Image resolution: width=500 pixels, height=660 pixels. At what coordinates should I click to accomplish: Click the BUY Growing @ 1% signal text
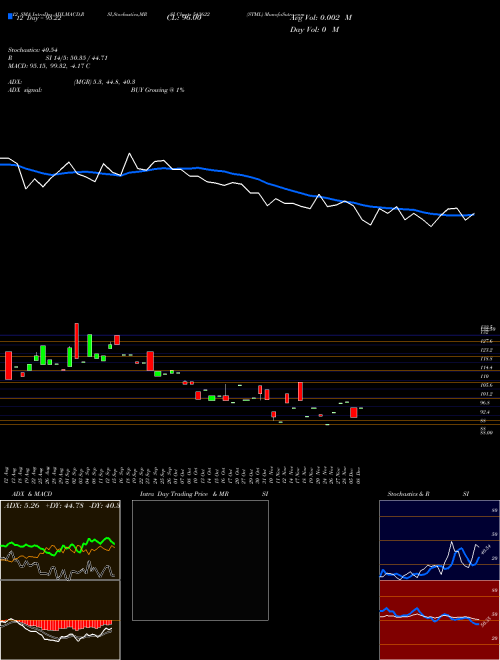tap(157, 90)
